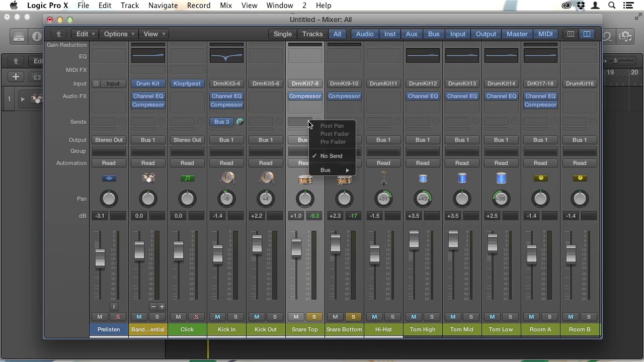Click the Bus 3 send level knob

[x=240, y=122]
